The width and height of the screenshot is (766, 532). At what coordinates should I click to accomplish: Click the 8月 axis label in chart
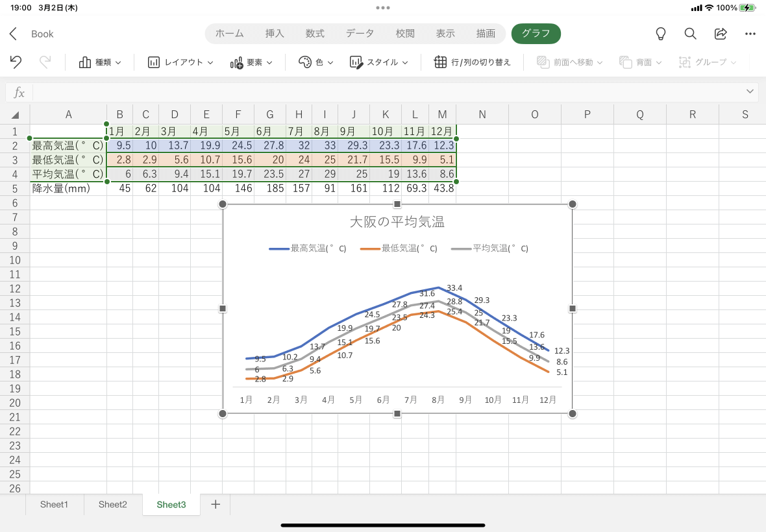click(x=438, y=400)
